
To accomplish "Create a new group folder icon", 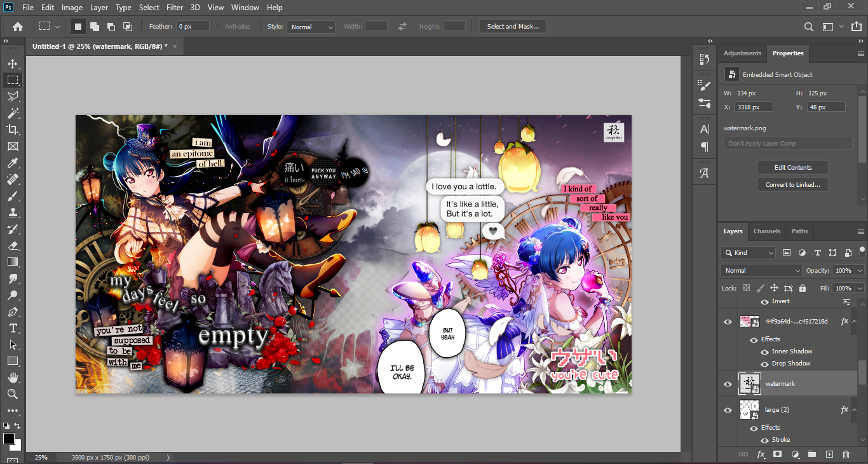I will (x=812, y=454).
